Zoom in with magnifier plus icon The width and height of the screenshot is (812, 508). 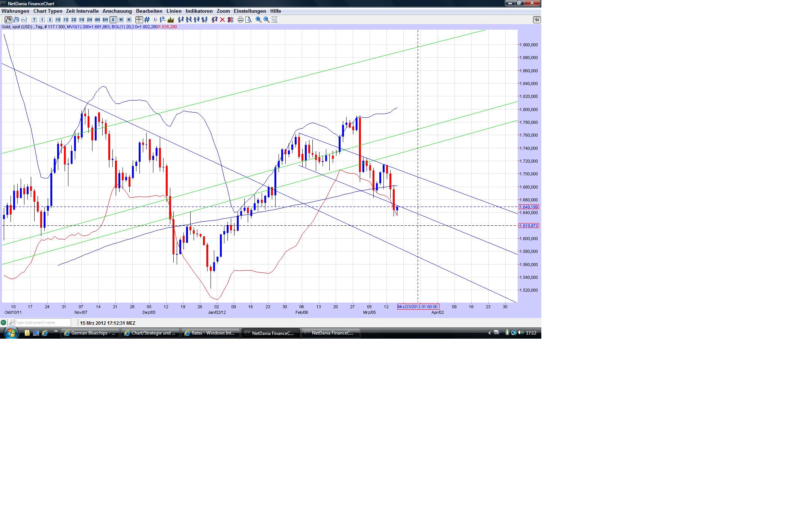[258, 20]
